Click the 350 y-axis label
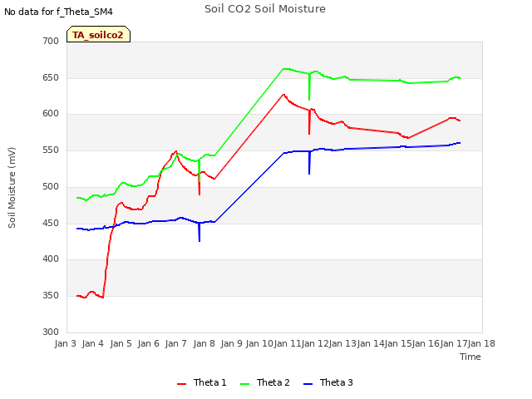The image size is (532, 399). point(51,296)
